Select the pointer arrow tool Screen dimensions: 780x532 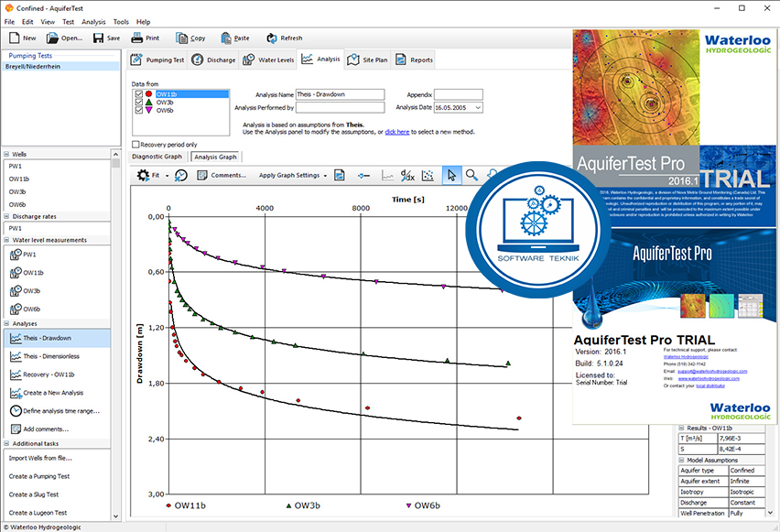point(451,175)
